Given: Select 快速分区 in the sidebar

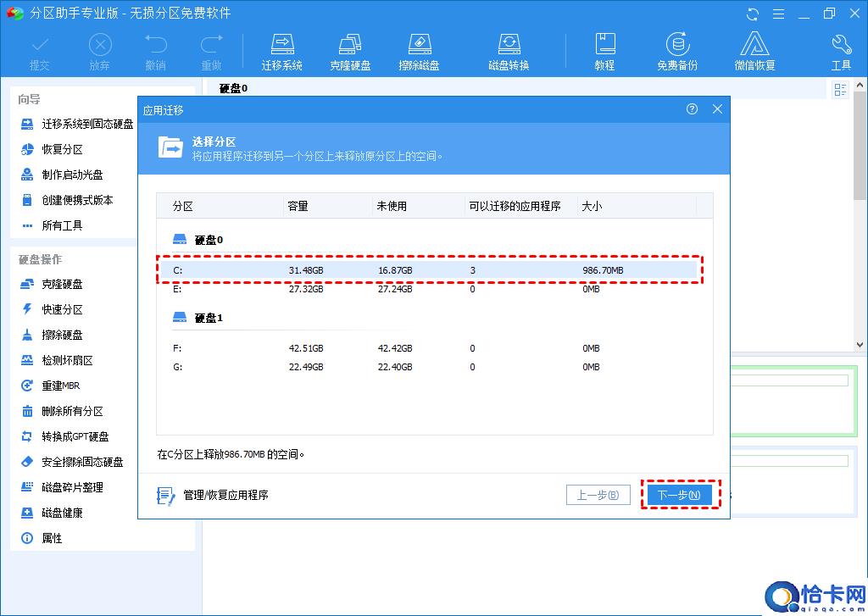Looking at the screenshot, I should click(x=52, y=310).
